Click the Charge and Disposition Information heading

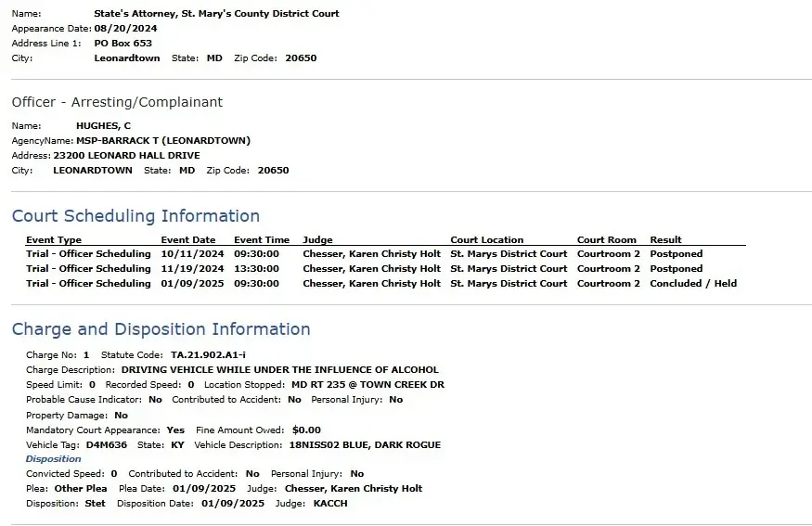coord(161,329)
